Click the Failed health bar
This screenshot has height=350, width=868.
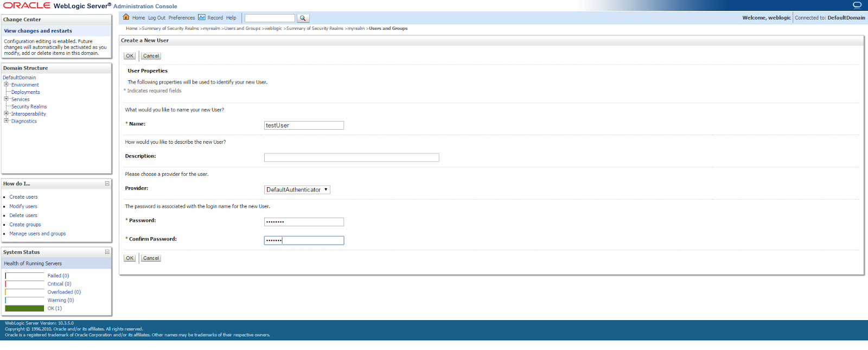point(24,276)
